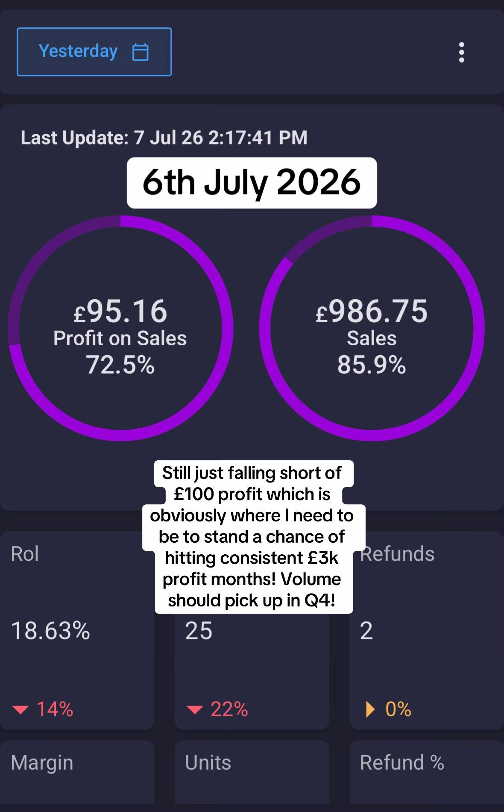Click the orange right arrow next to 0%

pos(370,709)
